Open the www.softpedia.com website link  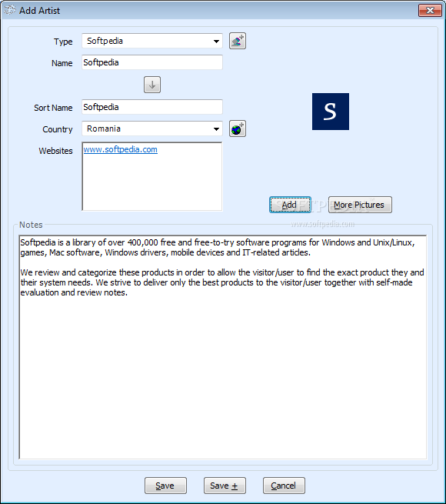(121, 149)
